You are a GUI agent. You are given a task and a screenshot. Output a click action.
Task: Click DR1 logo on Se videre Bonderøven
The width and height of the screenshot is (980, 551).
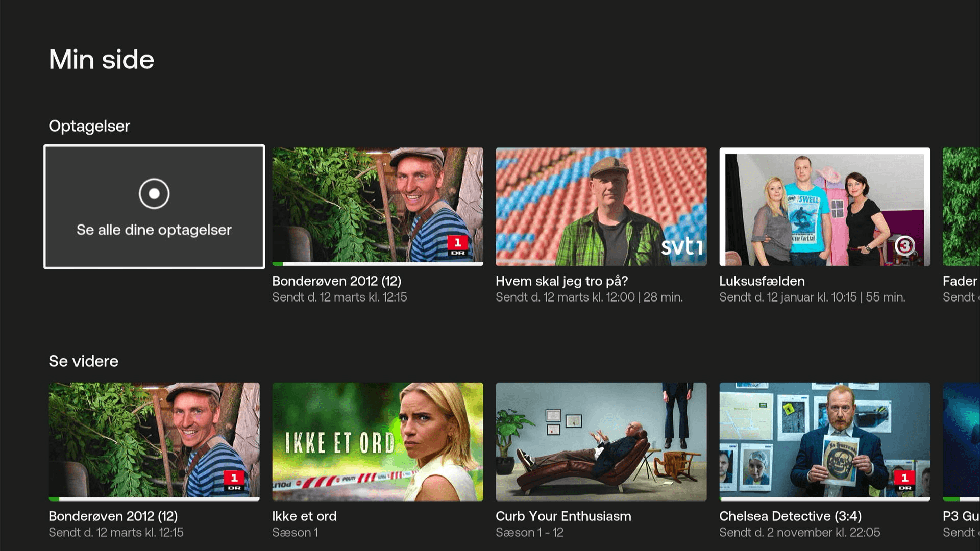(x=234, y=481)
